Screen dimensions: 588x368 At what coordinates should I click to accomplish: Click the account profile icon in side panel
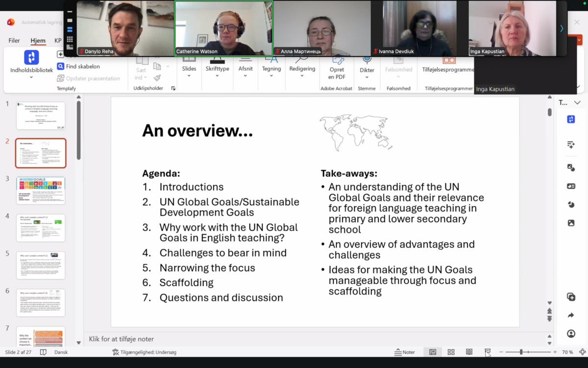coord(571,334)
